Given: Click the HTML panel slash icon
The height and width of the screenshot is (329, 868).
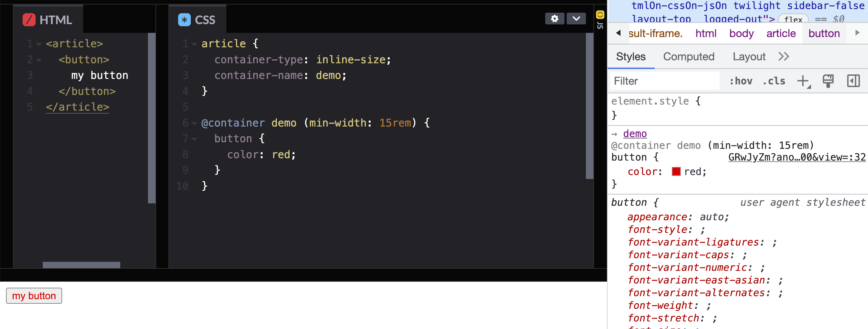Looking at the screenshot, I should (29, 20).
